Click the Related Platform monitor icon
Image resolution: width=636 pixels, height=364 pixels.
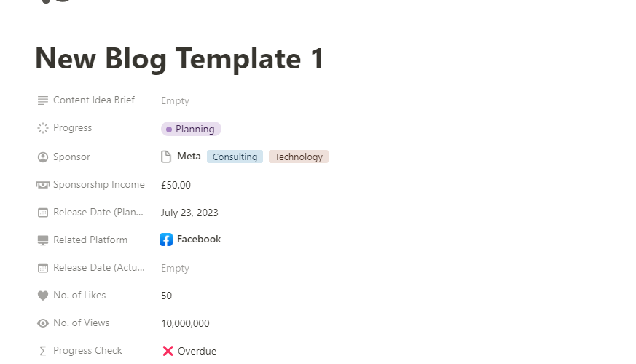[x=42, y=240]
